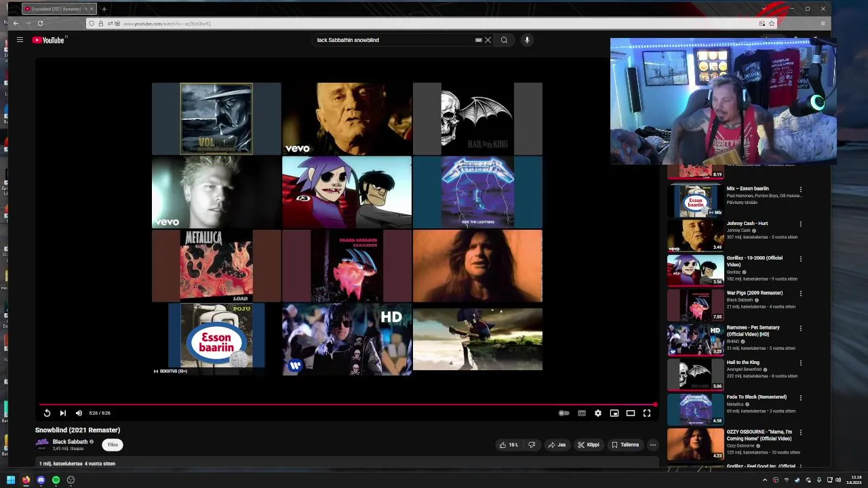Viewport: 868px width, 488px height.
Task: Open options menu for Fade To Black
Action: tap(800, 398)
